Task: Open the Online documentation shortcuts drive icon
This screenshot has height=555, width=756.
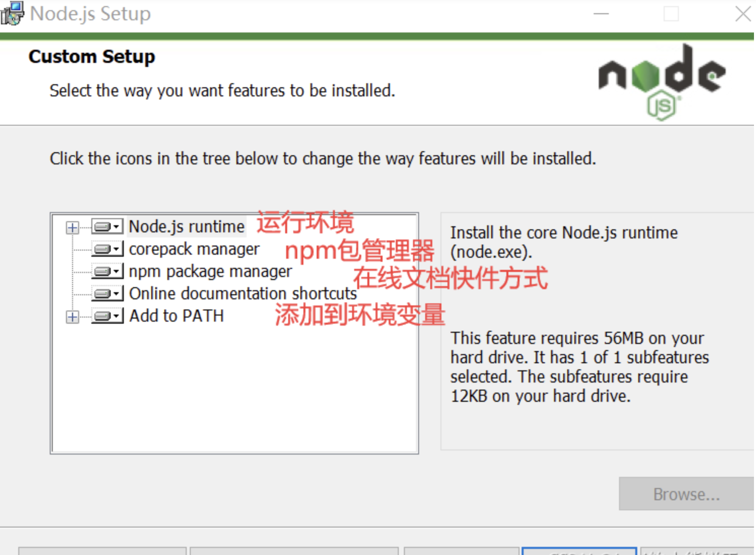Action: click(108, 294)
